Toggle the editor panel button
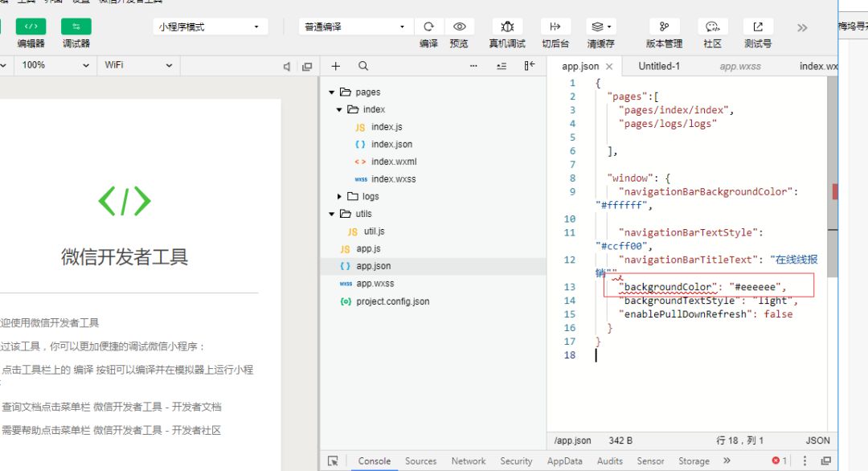The width and height of the screenshot is (868, 471). 31,27
